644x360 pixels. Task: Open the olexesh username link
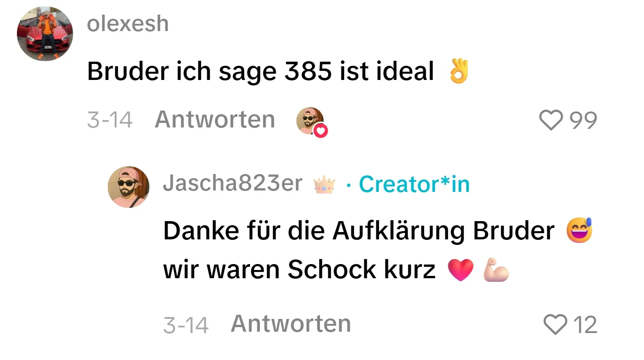pos(128,24)
